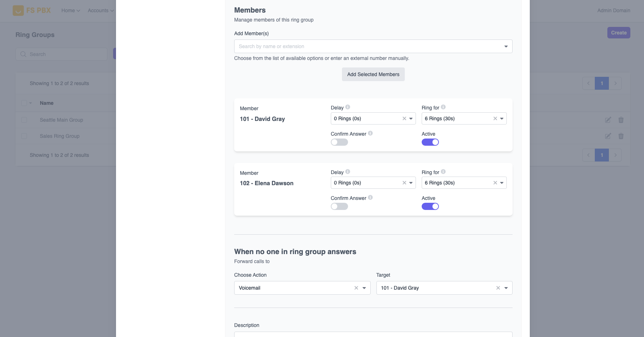This screenshot has width=644, height=337.
Task: Click the trash icon for Sales Ring Group
Action: 621,136
